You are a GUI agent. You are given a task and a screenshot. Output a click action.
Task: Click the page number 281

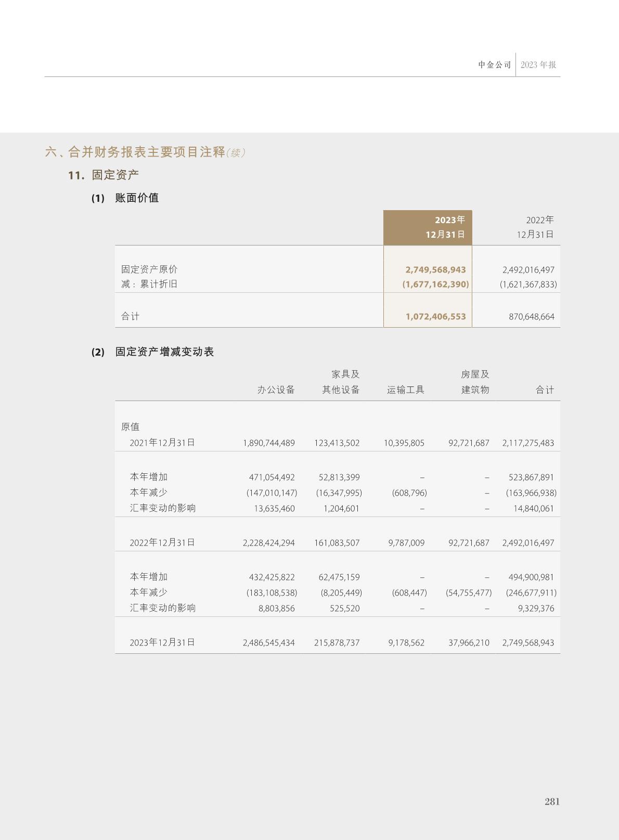[x=552, y=802]
